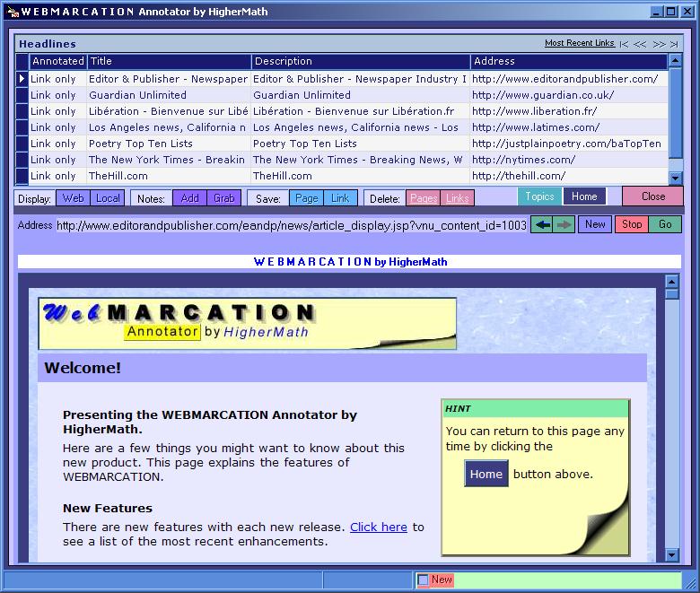This screenshot has width=700, height=593.
Task: Minimize the WEBMARCATION window
Action: click(656, 12)
